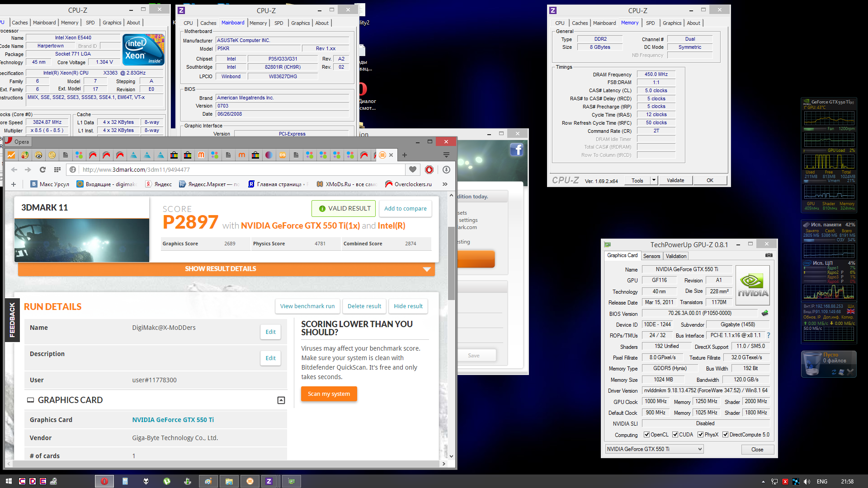Switch to the orange DB tab

(x=283, y=155)
